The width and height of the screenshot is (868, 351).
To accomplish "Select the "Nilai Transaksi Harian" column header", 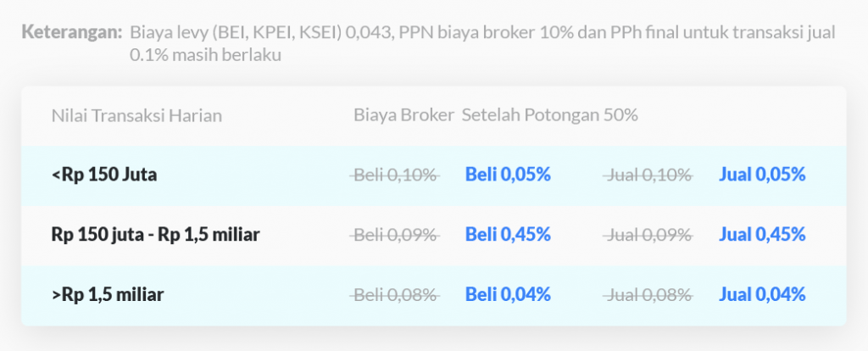I will [x=136, y=115].
